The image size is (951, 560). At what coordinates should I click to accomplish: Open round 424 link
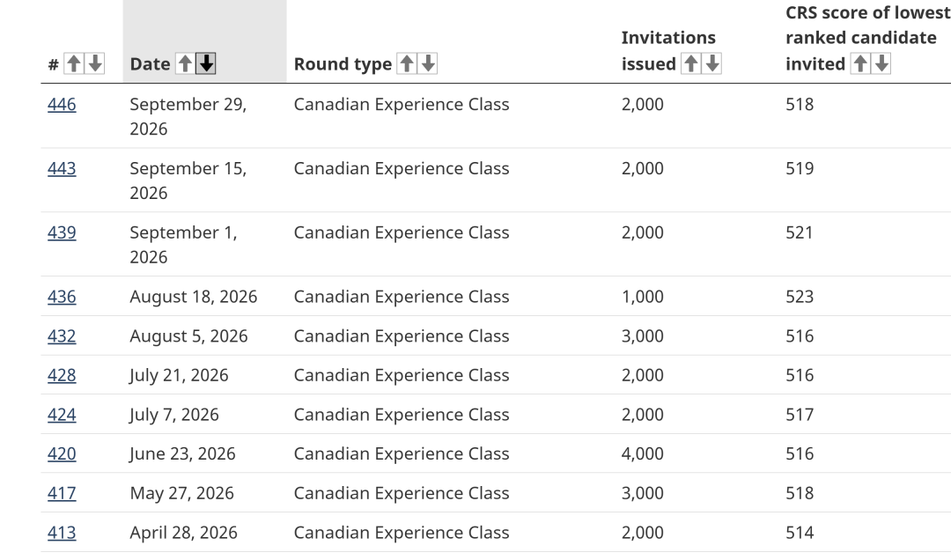coord(62,415)
